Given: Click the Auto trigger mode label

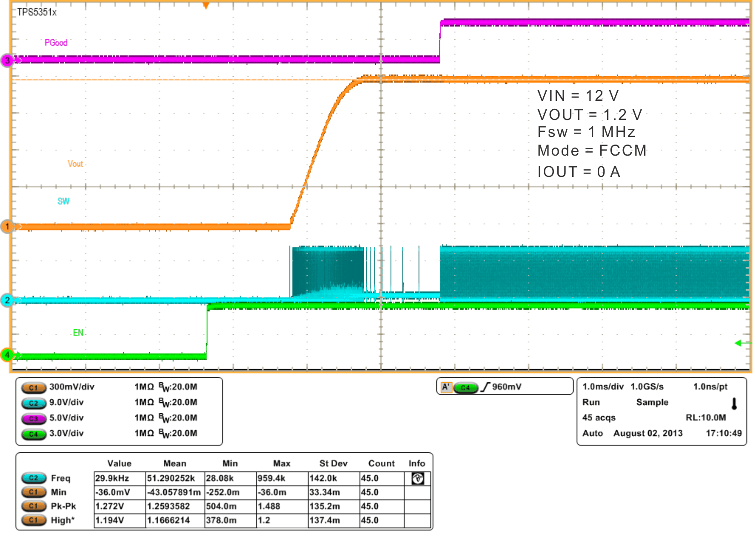Looking at the screenshot, I should click(593, 433).
